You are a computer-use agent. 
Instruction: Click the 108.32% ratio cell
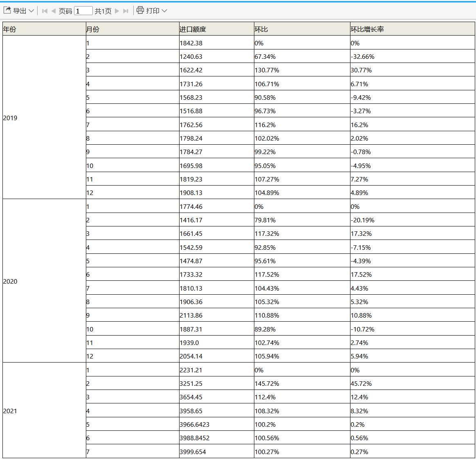coord(302,410)
